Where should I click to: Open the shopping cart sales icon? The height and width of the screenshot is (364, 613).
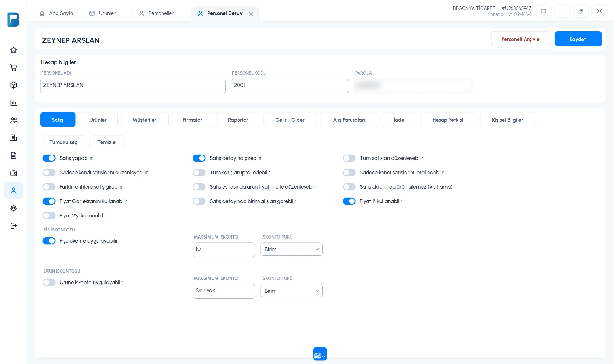click(x=13, y=68)
